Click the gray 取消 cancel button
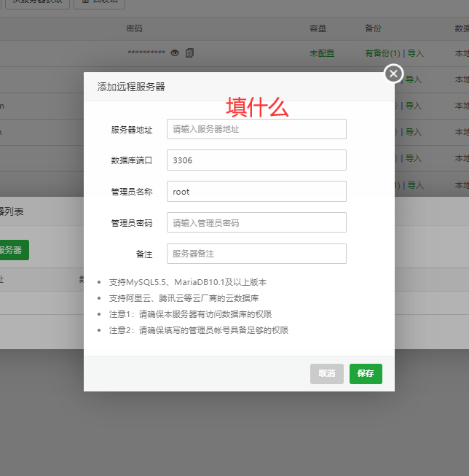The image size is (469, 476). click(327, 374)
